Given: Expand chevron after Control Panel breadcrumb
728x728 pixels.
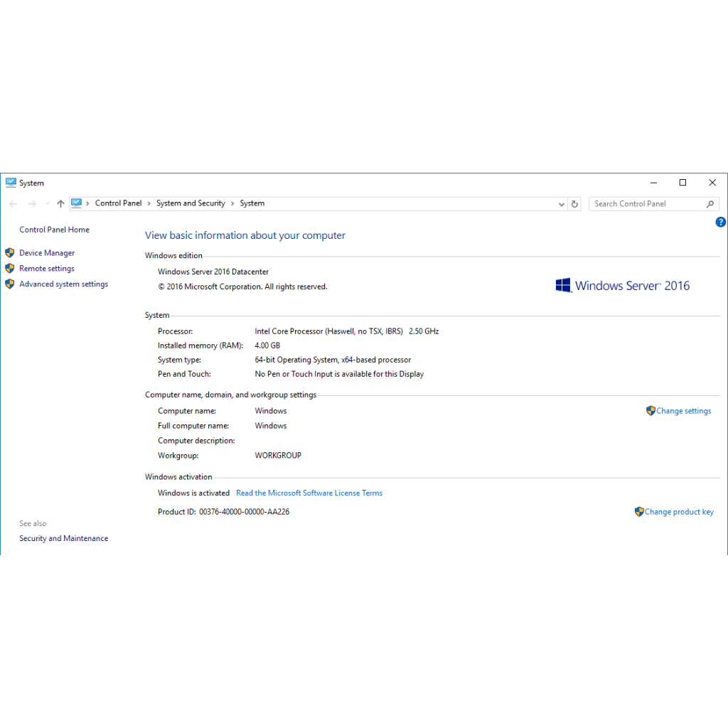Looking at the screenshot, I should [x=149, y=203].
